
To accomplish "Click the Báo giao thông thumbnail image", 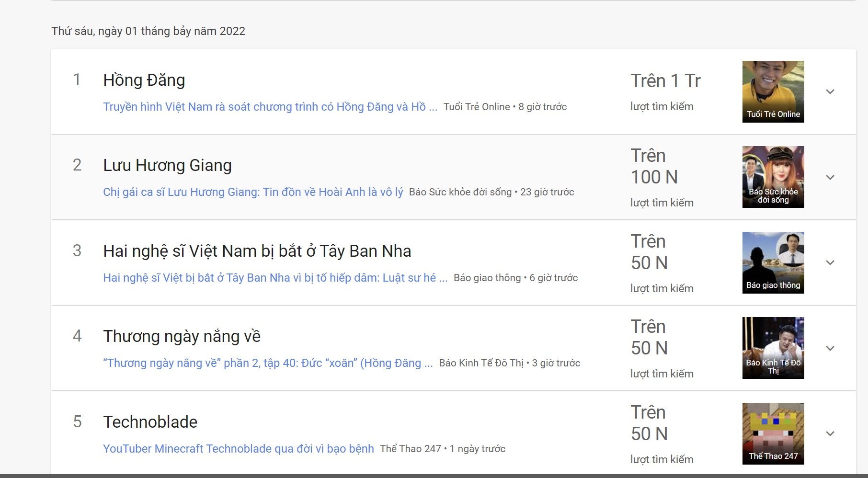I will (773, 262).
